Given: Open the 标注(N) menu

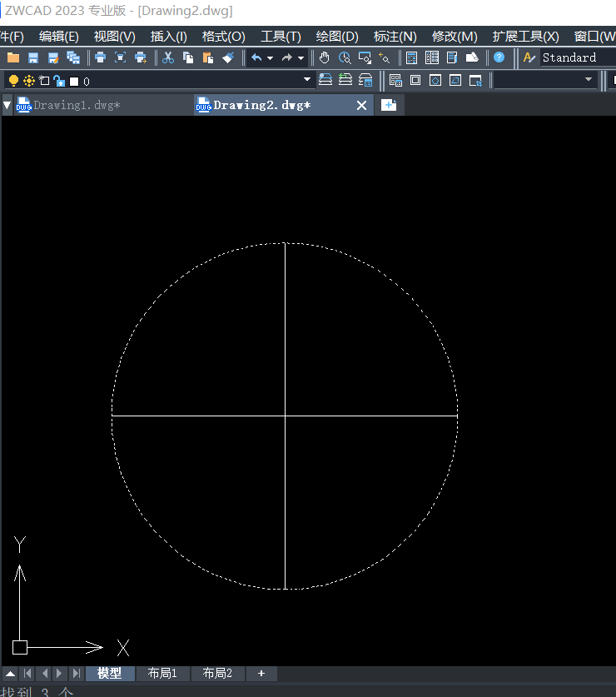Looking at the screenshot, I should [395, 37].
